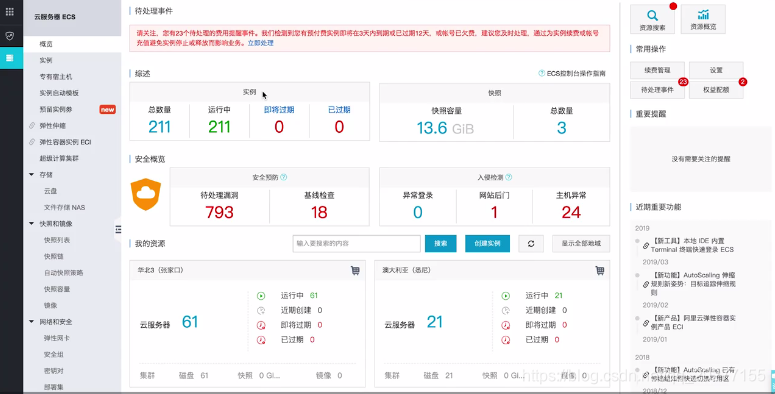Refresh resources with the reload icon button
This screenshot has width=775, height=394.
pos(531,244)
